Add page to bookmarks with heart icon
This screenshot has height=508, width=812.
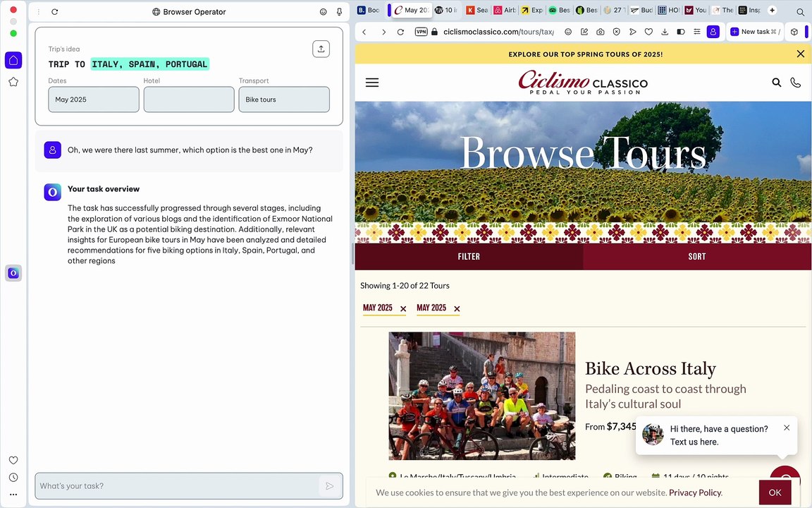click(x=648, y=32)
